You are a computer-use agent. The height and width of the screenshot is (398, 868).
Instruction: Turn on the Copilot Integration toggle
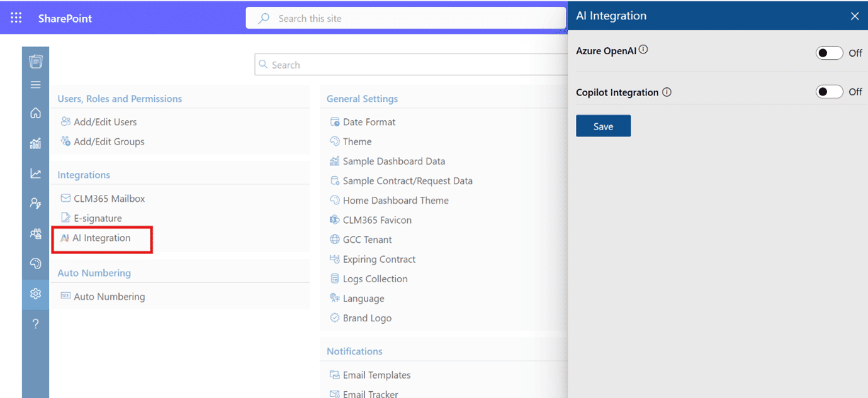(x=829, y=92)
